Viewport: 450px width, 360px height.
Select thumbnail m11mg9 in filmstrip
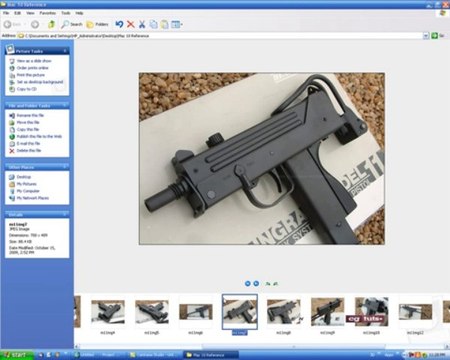327,315
